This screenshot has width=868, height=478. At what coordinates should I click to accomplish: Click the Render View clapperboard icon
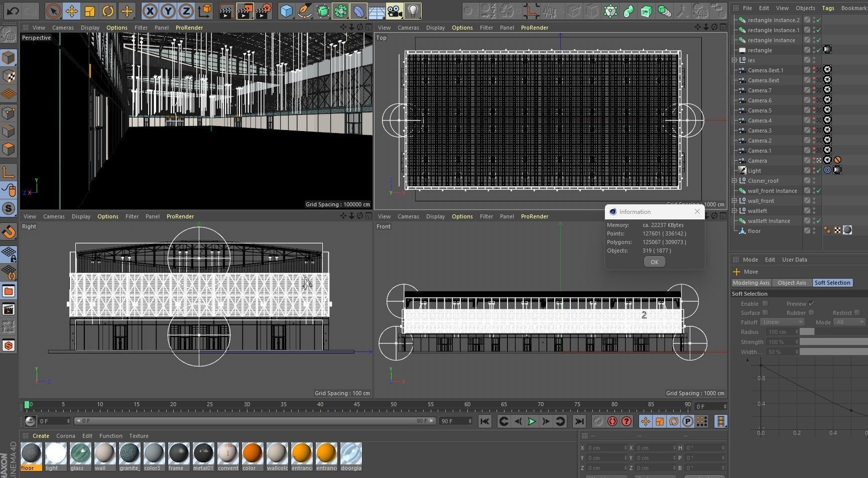(226, 11)
